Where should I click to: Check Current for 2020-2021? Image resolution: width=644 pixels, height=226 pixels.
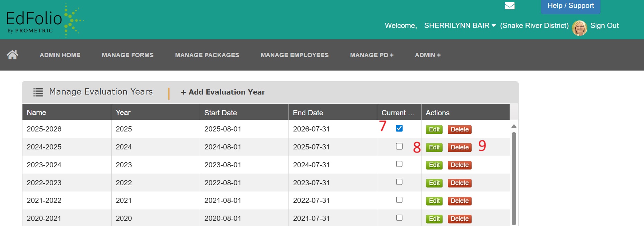coord(399,218)
